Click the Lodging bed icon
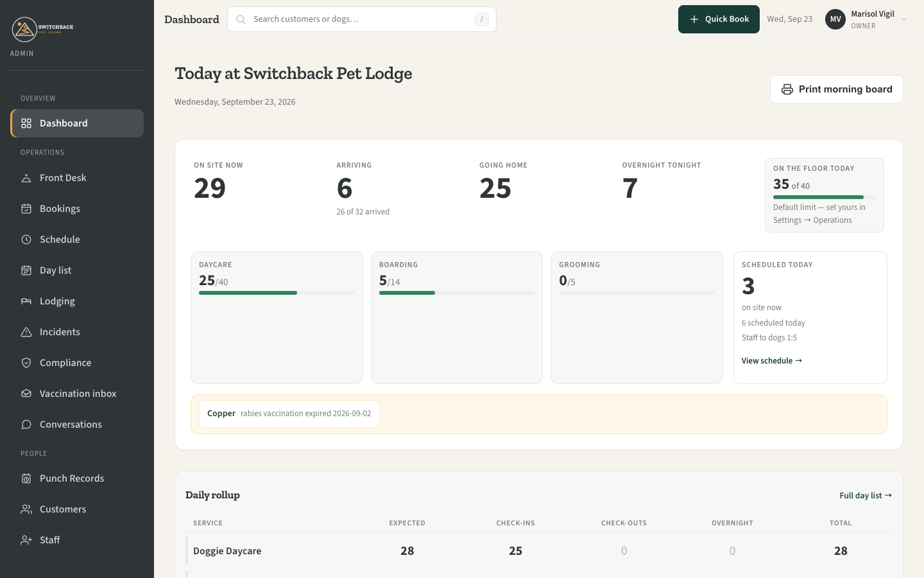 (26, 301)
